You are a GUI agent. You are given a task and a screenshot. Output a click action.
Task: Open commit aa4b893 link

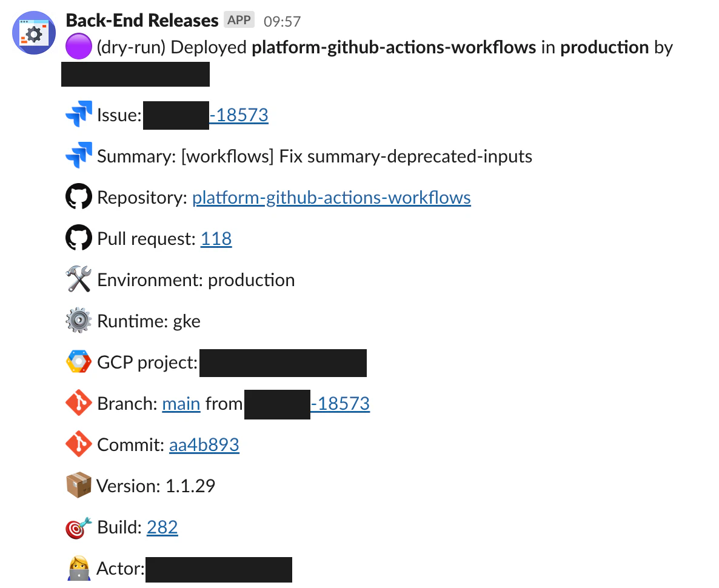tap(204, 445)
